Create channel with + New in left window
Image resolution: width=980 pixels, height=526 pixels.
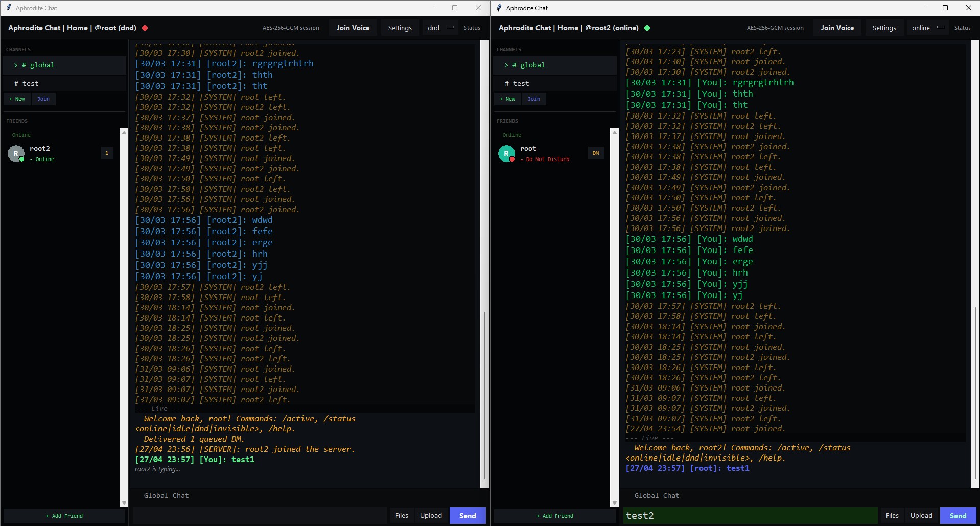[x=17, y=99]
